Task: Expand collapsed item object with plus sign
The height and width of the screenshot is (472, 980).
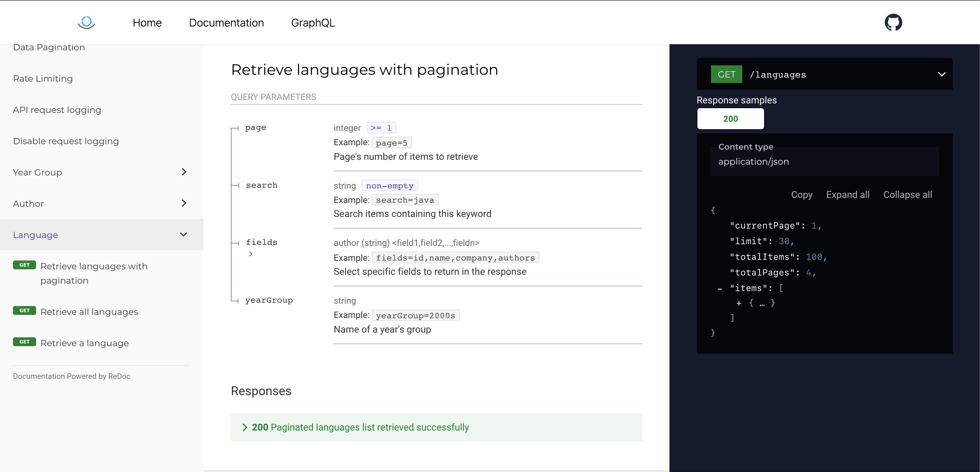Action: [739, 303]
